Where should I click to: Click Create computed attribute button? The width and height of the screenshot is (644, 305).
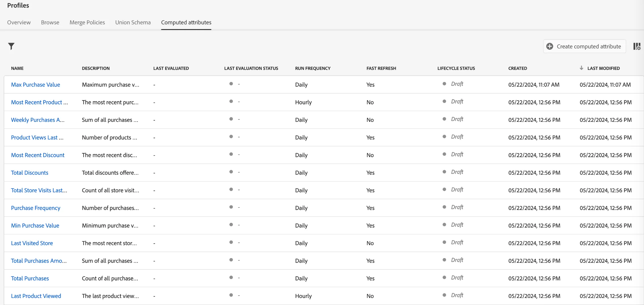coord(584,46)
